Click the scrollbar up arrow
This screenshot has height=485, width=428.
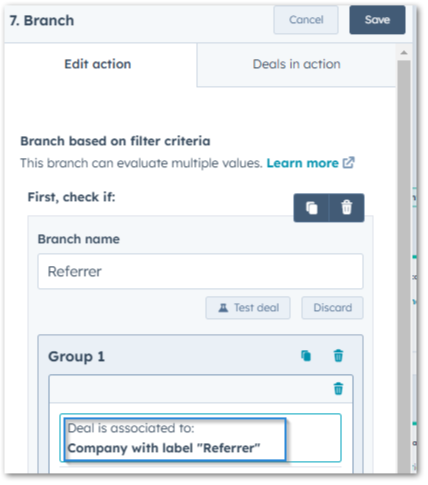(404, 53)
